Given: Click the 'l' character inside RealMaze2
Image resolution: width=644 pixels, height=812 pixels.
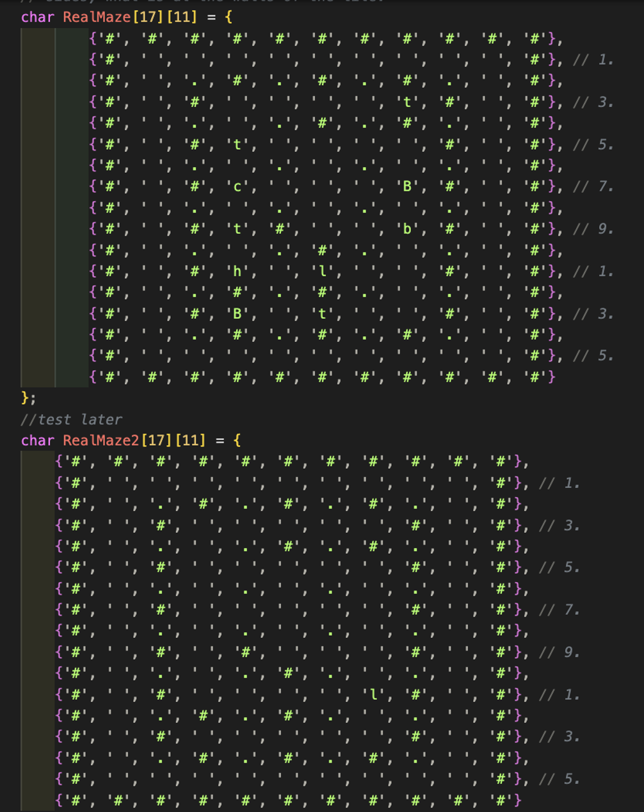Looking at the screenshot, I should pyautogui.click(x=373, y=695).
